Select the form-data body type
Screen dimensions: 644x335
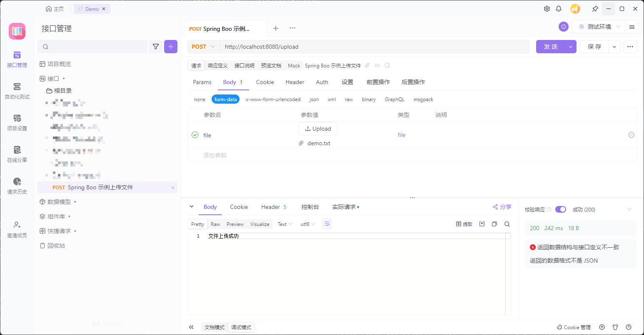225,99
